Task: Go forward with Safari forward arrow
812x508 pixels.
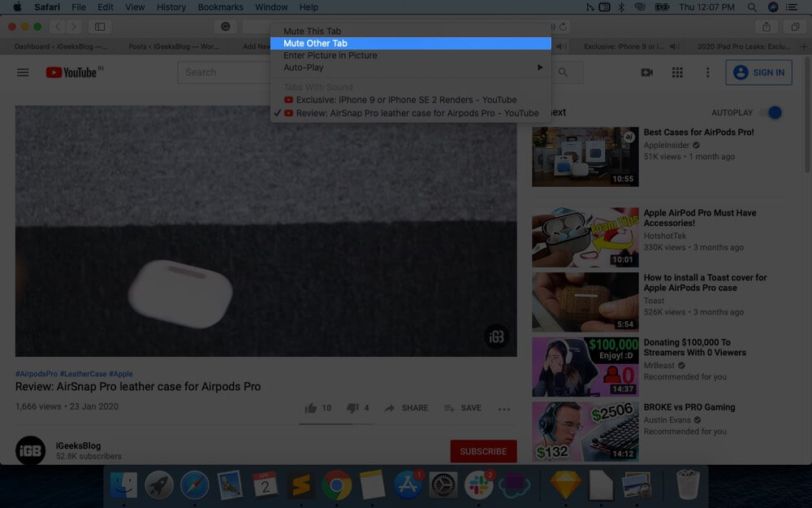Action: pyautogui.click(x=74, y=27)
